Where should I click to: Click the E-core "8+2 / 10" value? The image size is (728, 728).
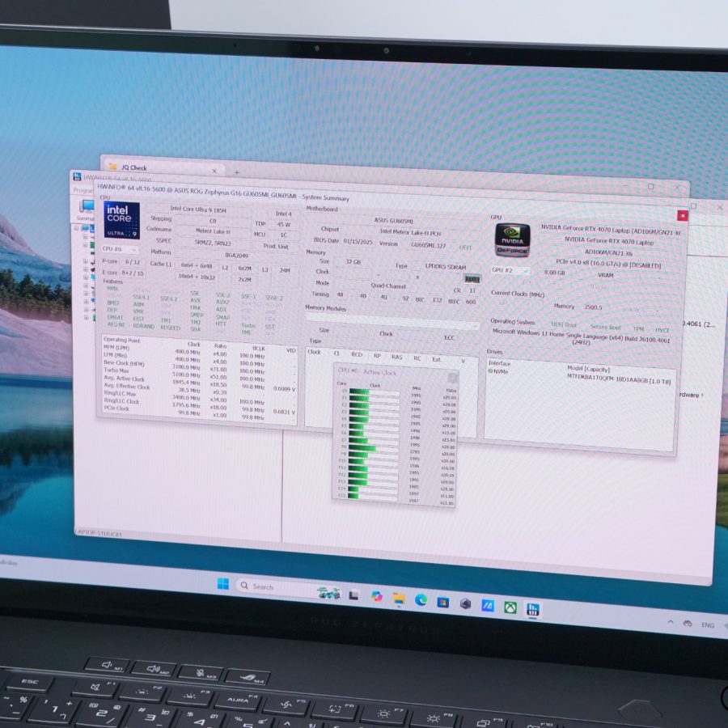tap(133, 273)
